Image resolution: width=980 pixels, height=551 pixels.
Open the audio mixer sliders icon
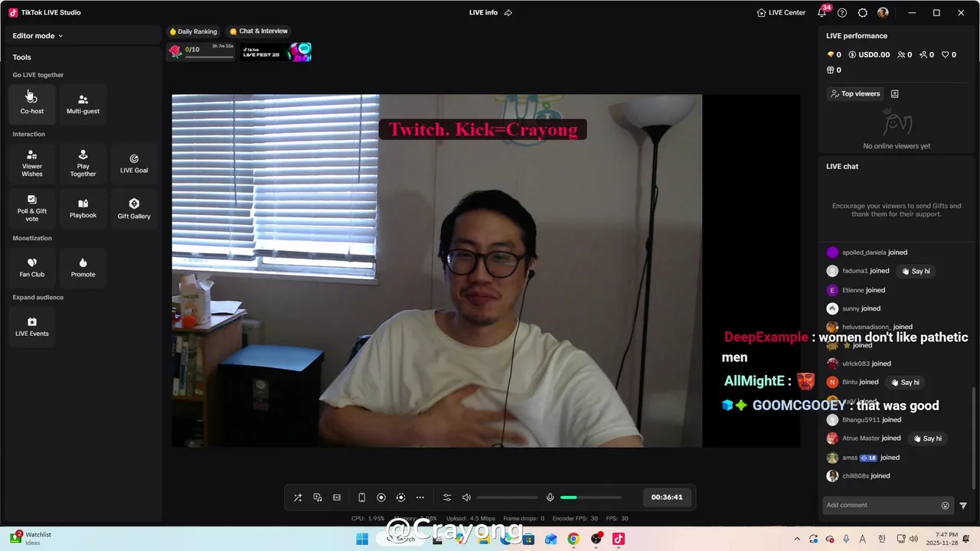coord(447,497)
